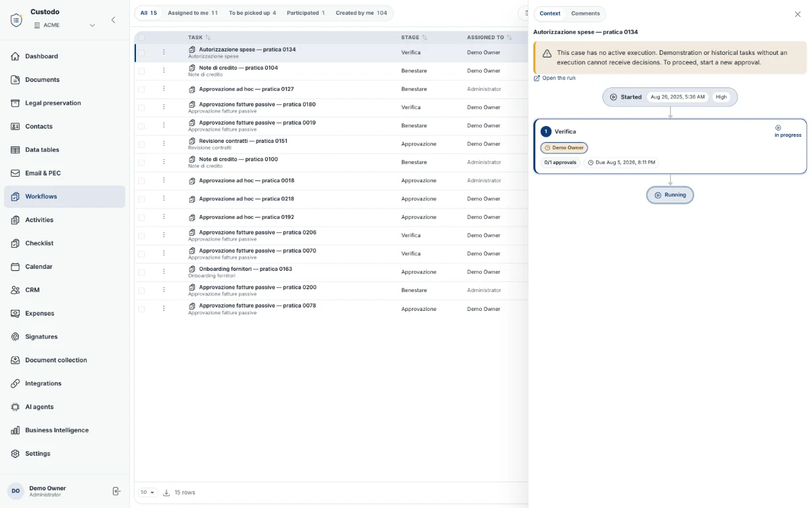Check the row Approvazione fatture passive pratica 0019

click(x=141, y=125)
